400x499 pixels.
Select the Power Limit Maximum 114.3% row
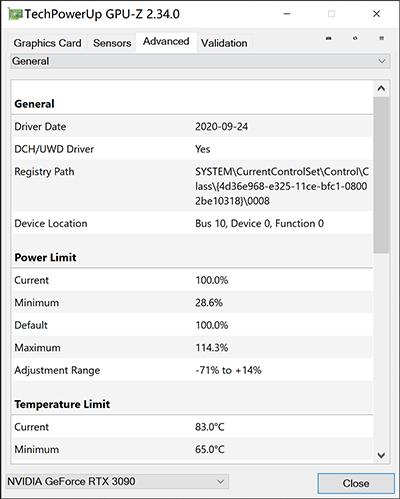192,348
